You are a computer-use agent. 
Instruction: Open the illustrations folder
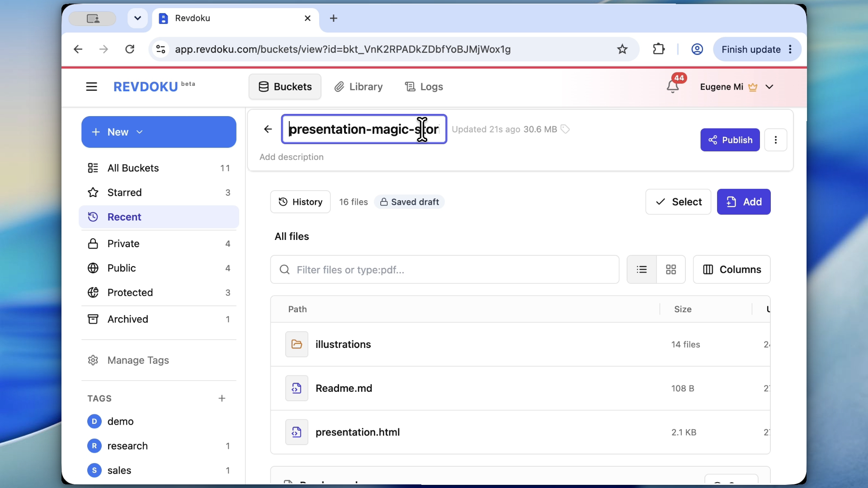click(343, 344)
